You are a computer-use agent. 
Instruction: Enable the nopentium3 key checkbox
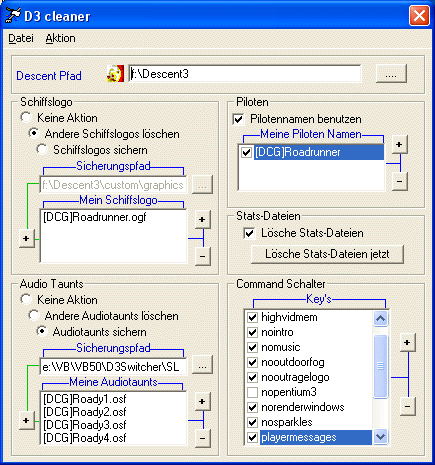click(252, 392)
